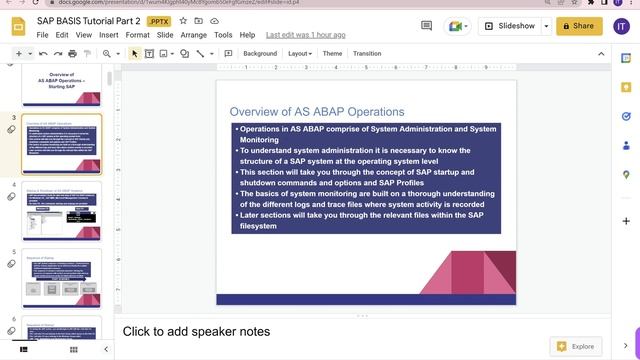This screenshot has height=360, width=640.
Task: Open the Edit menu
Action: point(62,35)
